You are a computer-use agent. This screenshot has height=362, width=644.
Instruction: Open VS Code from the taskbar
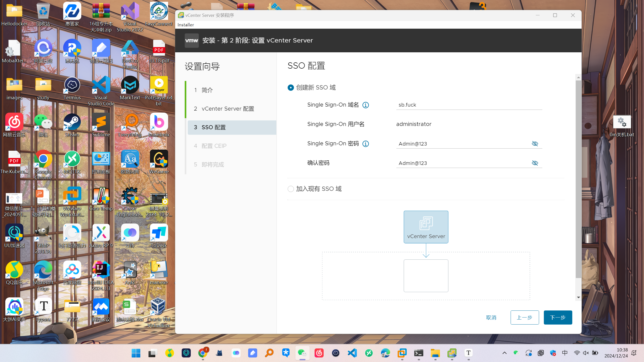[352, 353]
